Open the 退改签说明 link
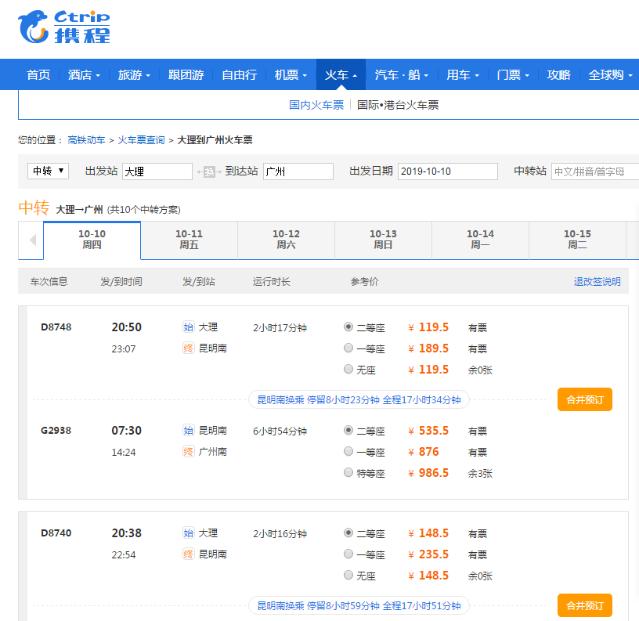639x621 pixels. click(597, 282)
